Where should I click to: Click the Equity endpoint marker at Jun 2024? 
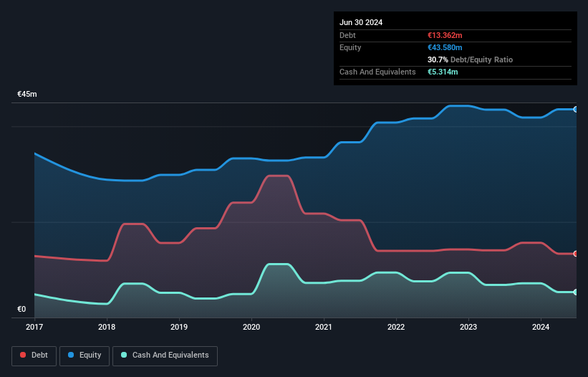click(576, 110)
